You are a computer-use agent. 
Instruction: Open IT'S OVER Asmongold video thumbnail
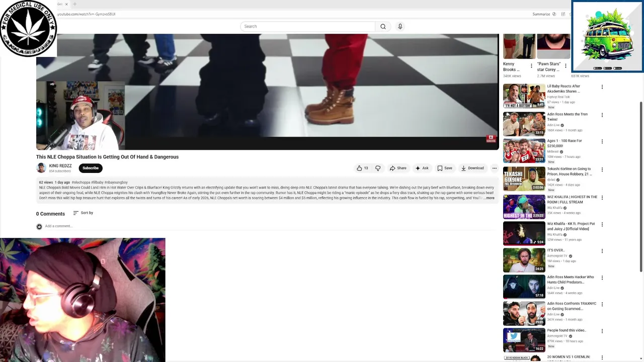coord(524,260)
